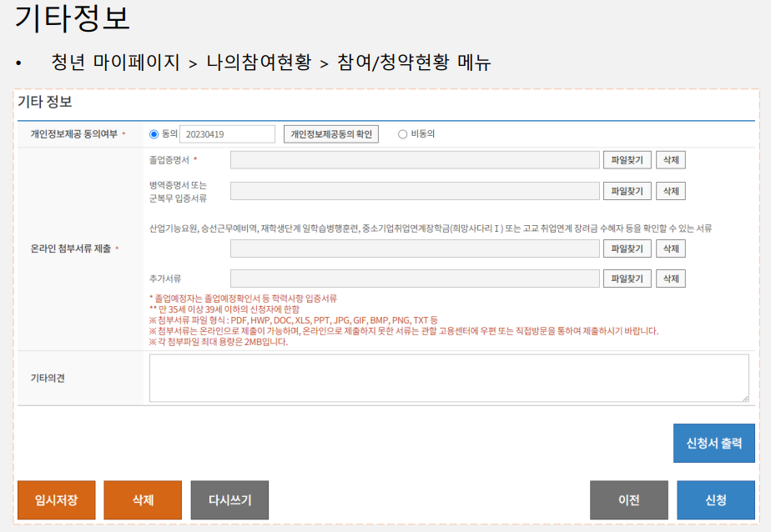Click 파일찾기 next to 졸업증명서
This screenshot has height=532, width=771.
[x=627, y=159]
